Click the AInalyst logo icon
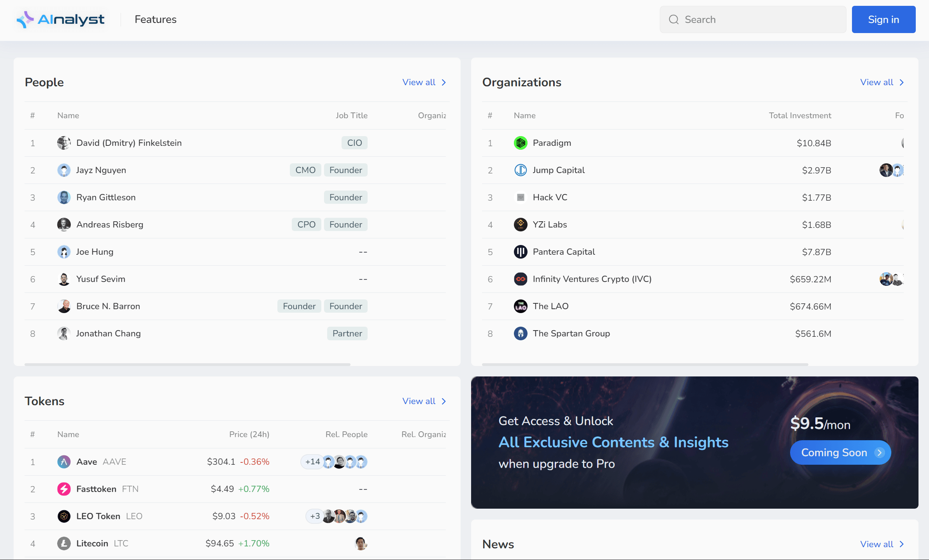Image resolution: width=929 pixels, height=560 pixels. pyautogui.click(x=25, y=19)
